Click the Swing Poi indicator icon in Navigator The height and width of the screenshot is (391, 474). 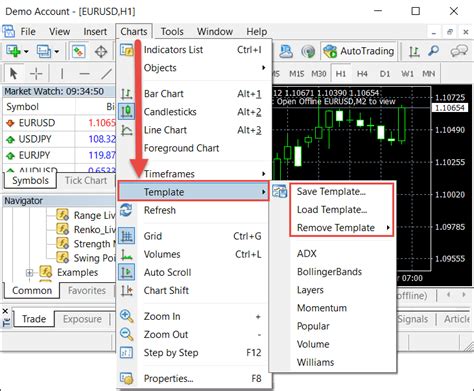[x=62, y=257]
